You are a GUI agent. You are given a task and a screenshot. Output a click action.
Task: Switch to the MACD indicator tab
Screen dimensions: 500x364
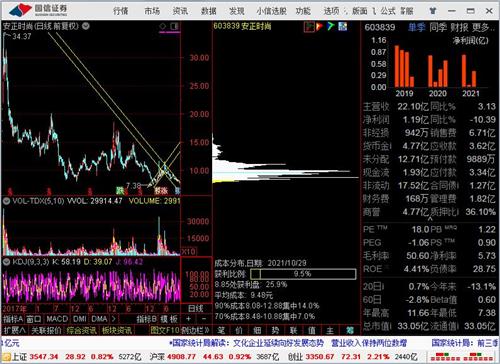(57, 319)
